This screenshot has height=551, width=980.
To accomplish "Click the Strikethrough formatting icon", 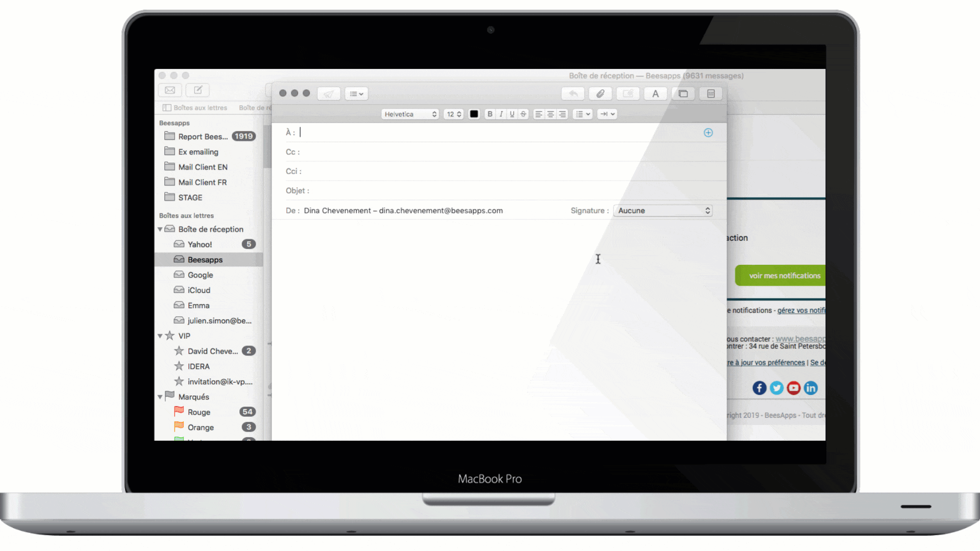I will 524,114.
